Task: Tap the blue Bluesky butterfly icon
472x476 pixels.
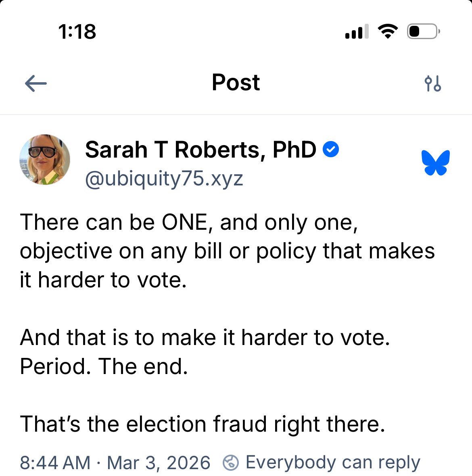Action: point(436,163)
